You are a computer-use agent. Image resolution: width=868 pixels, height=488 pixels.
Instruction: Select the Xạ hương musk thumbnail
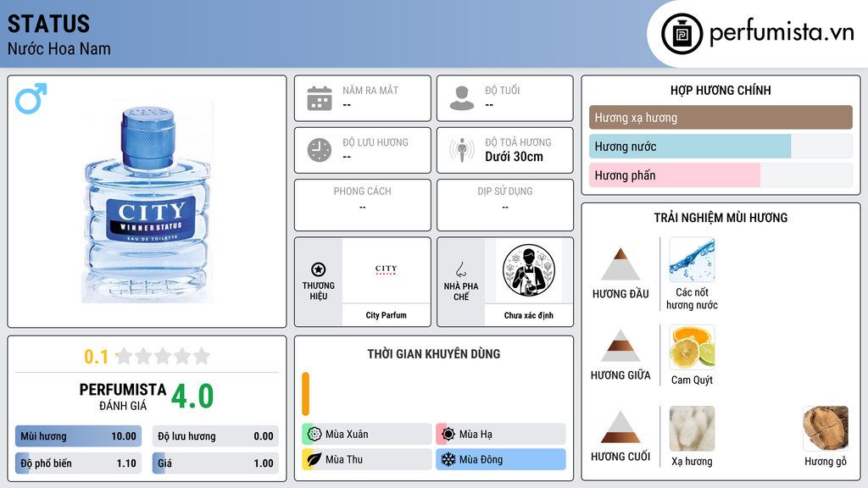[x=692, y=428]
